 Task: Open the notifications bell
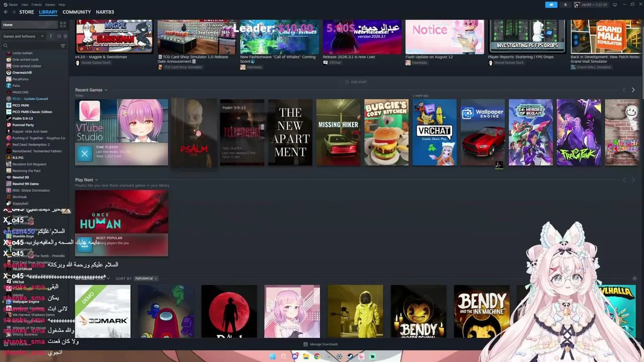(565, 5)
